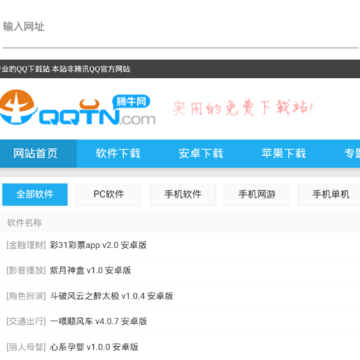Click the [交通出行] category tag

click(26, 321)
